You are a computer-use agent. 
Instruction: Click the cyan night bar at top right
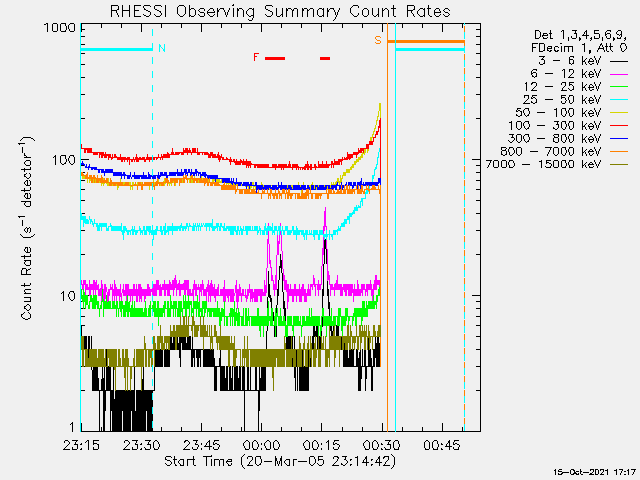pyautogui.click(x=430, y=50)
